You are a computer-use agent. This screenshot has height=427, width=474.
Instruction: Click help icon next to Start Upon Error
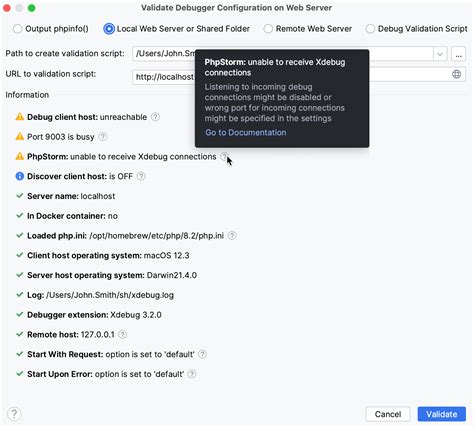pos(192,374)
